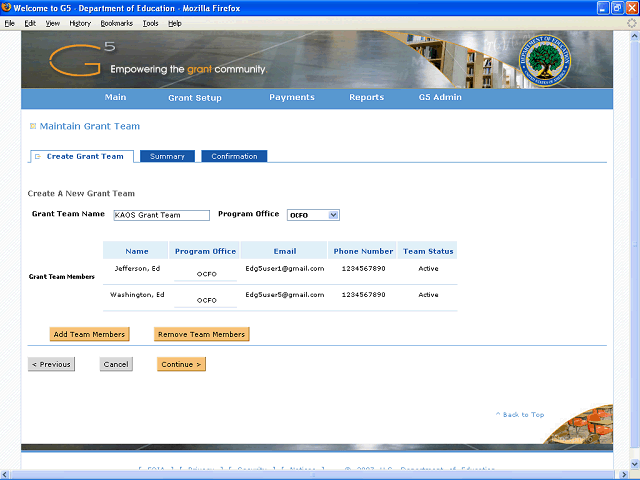Viewport: 640px width, 480px height.
Task: Click the Firefox icon in title bar
Action: tap(6, 7)
